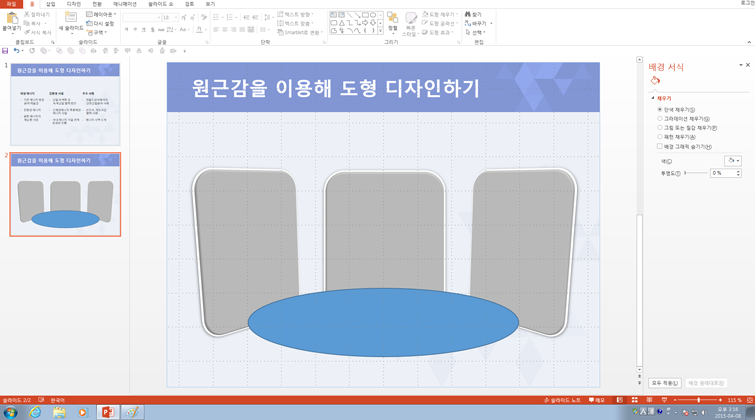Select Gradient fill (그라데이션 채우기) radio option
The image size is (755, 420).
(x=660, y=118)
